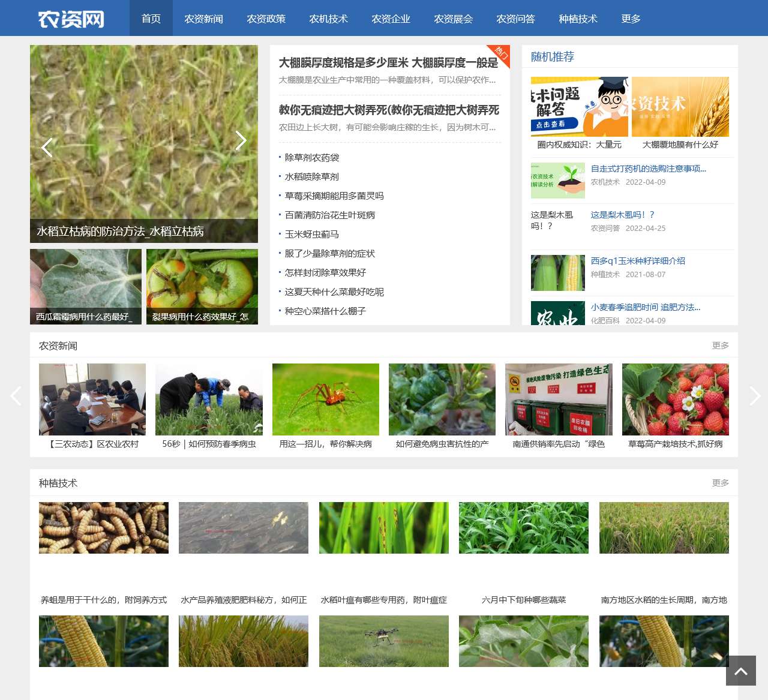Screen dimensions: 768x700
Task: Open 六月中下旬种哪些蔬菜 article image
Action: point(524,528)
